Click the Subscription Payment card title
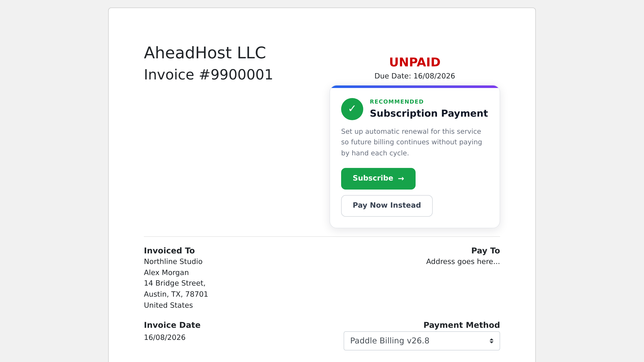This screenshot has height=362, width=644. tap(429, 113)
